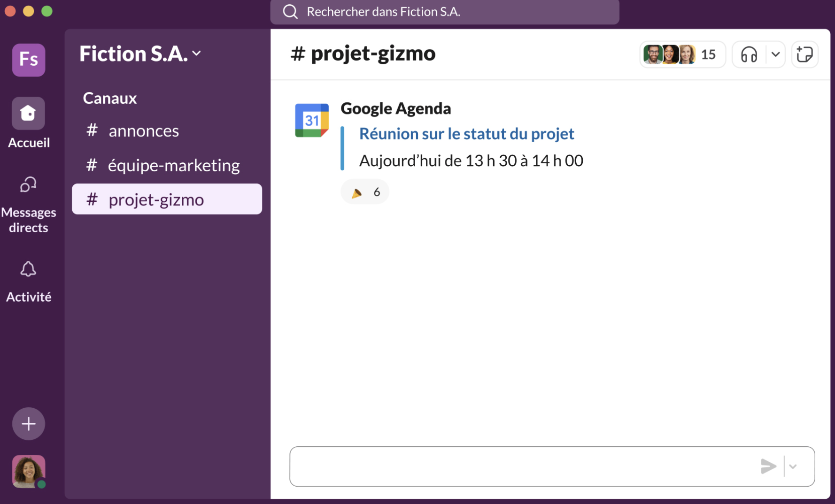Open the projet-gizmo channel header details
Image resolution: width=835 pixels, height=504 pixels.
(363, 53)
